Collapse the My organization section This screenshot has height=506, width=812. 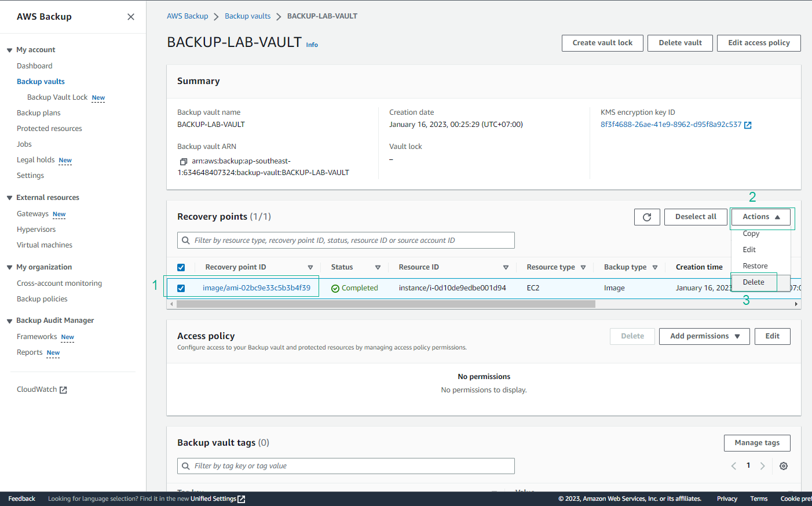click(10, 268)
